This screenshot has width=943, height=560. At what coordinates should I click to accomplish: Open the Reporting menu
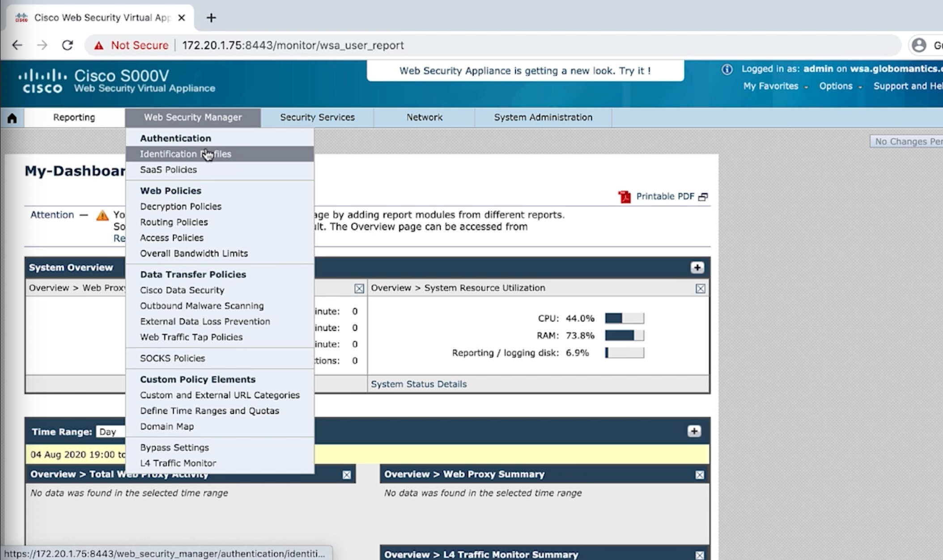pos(74,117)
